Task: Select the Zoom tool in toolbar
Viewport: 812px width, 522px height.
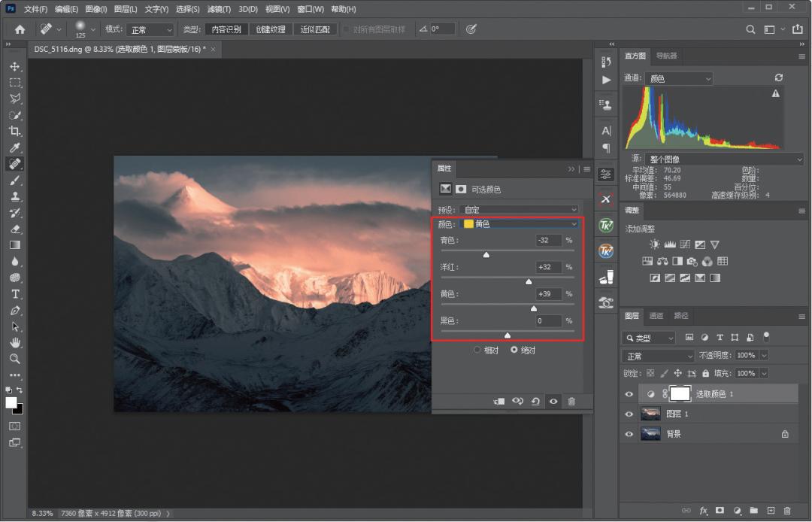Action: tap(14, 359)
